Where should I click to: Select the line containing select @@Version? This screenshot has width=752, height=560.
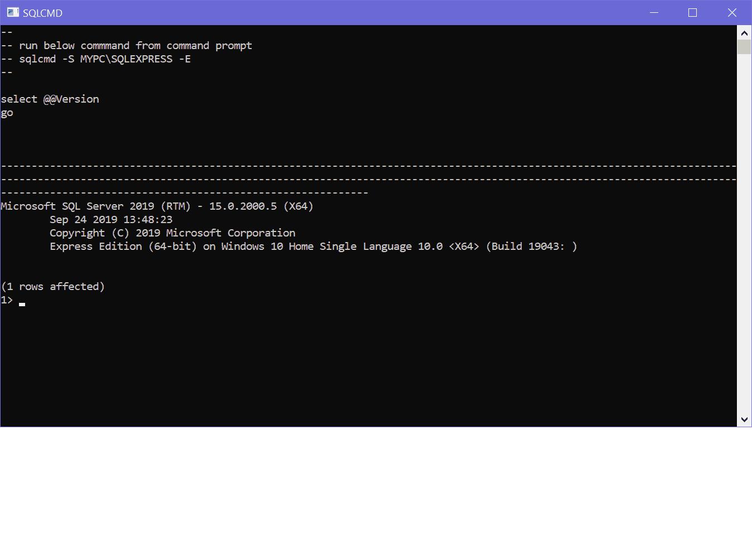[x=50, y=99]
